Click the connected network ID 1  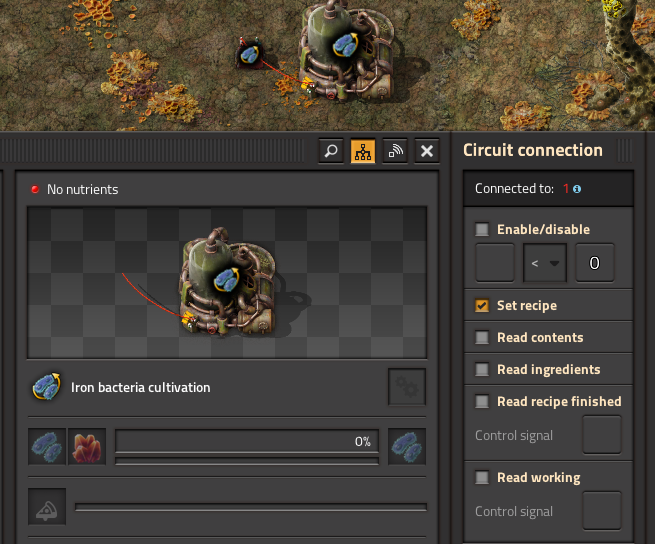pyautogui.click(x=566, y=189)
